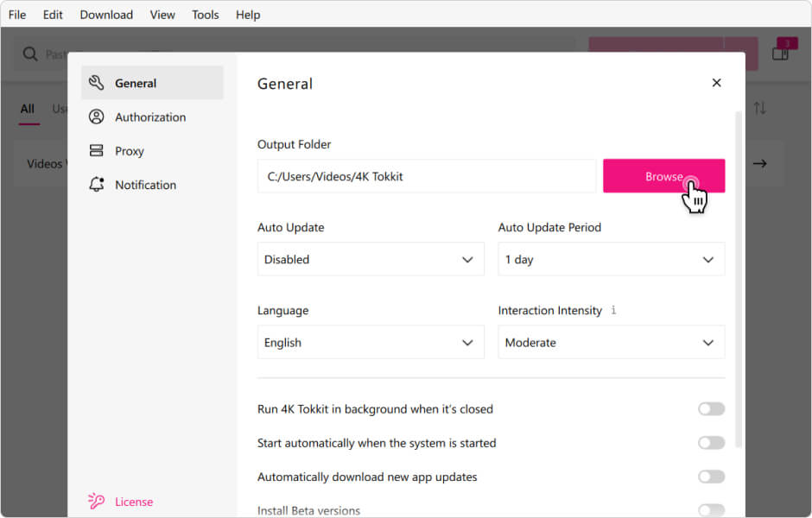
Task: Turn on Automatically download new app updates
Action: pos(711,477)
